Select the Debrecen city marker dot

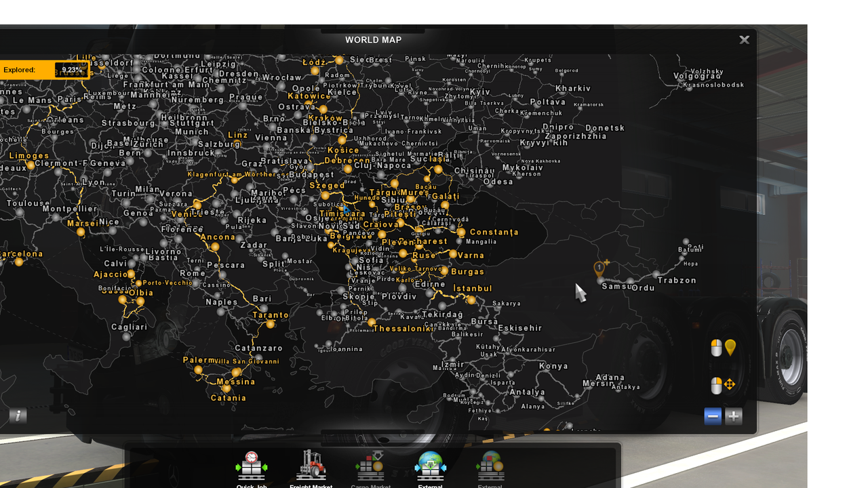point(348,169)
